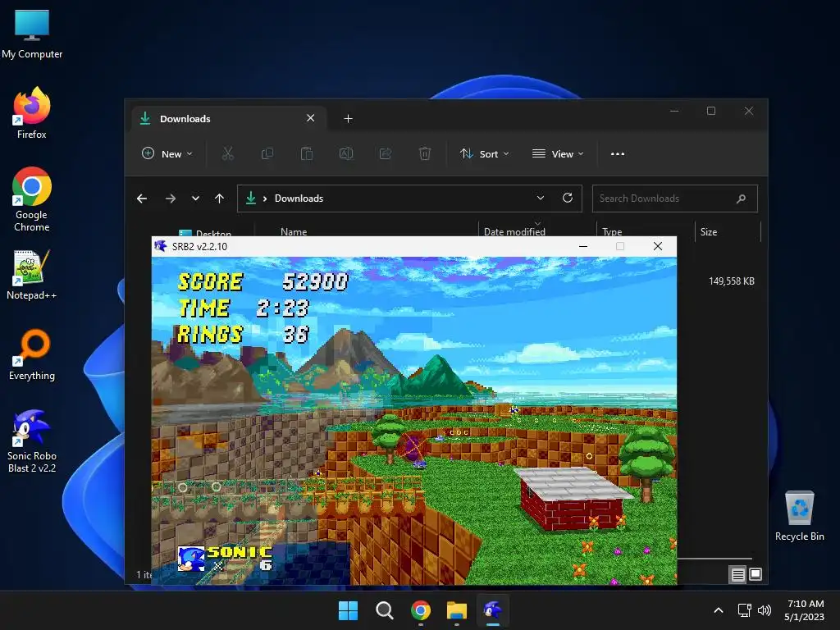Go forward with the Explorer forward arrow
Screen dimensions: 840x630
pyautogui.click(x=171, y=199)
